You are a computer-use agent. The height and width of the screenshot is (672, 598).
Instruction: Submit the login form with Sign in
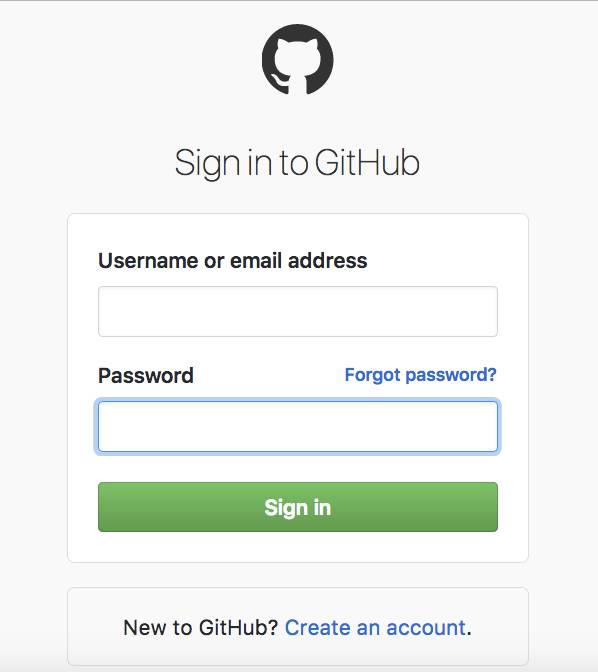[x=297, y=507]
